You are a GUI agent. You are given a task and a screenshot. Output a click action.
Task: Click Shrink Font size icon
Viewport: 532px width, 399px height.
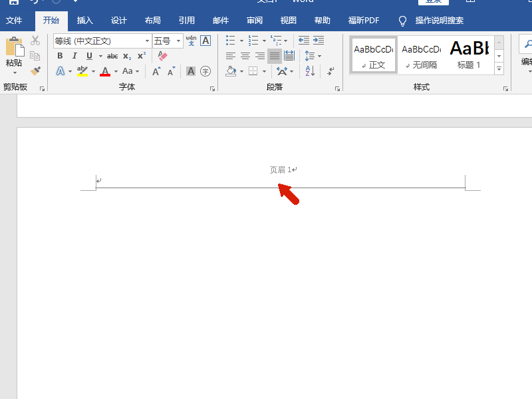coord(172,71)
